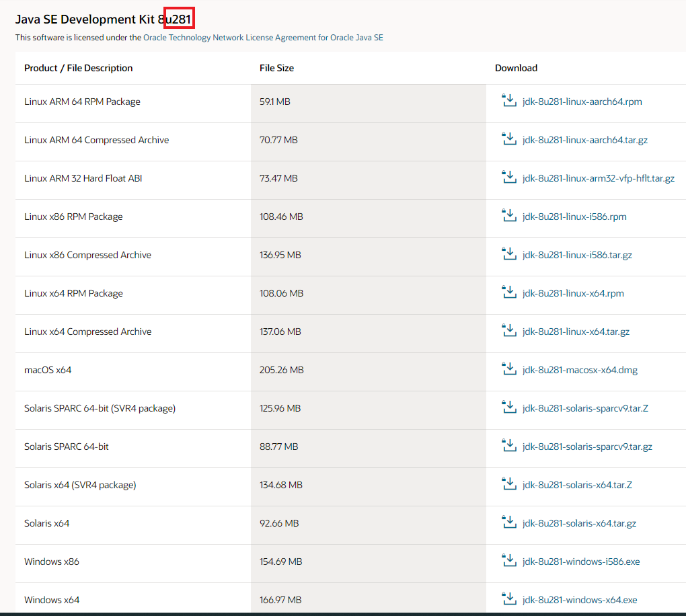
Task: Select Linux ARM 32 Hard Float ABI text
Action: (83, 178)
